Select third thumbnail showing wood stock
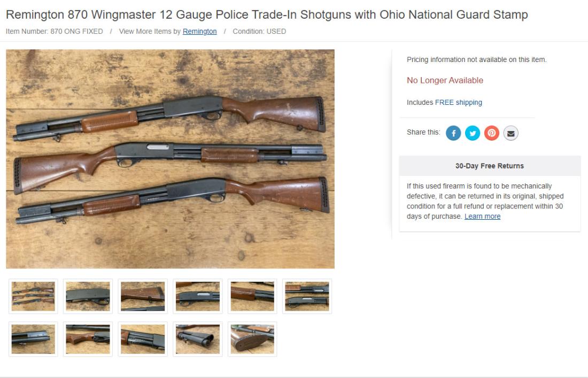This screenshot has width=588, height=378. point(143,296)
